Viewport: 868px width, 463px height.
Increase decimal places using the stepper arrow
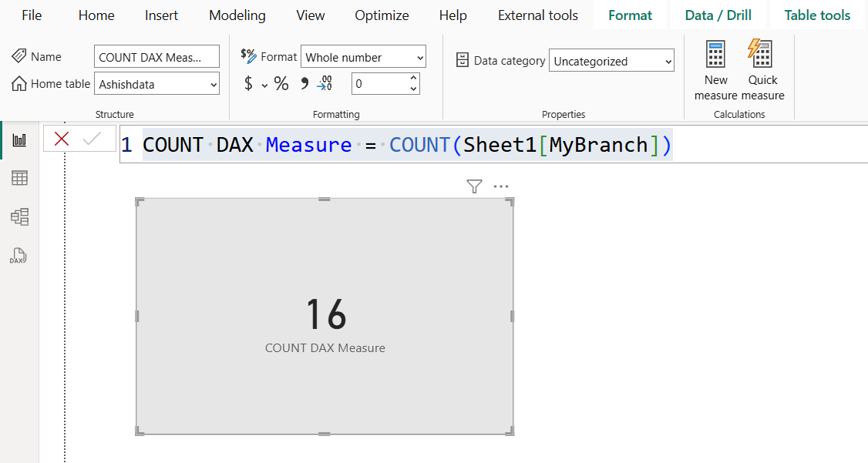[x=413, y=78]
